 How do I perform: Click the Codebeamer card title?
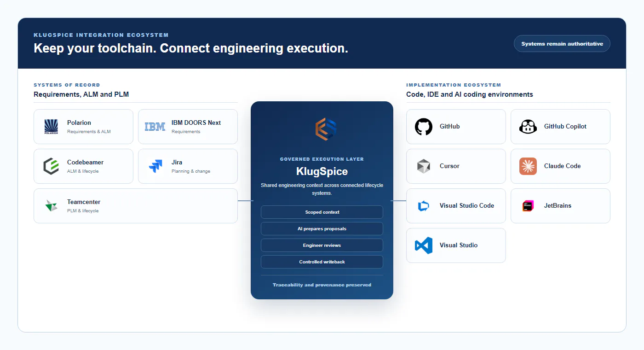click(85, 163)
